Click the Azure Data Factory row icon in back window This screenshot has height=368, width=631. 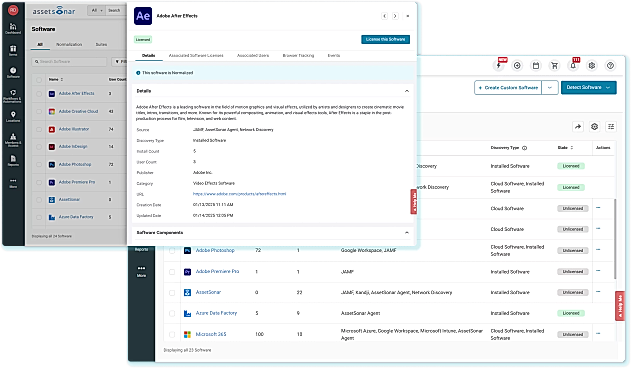pyautogui.click(x=187, y=313)
